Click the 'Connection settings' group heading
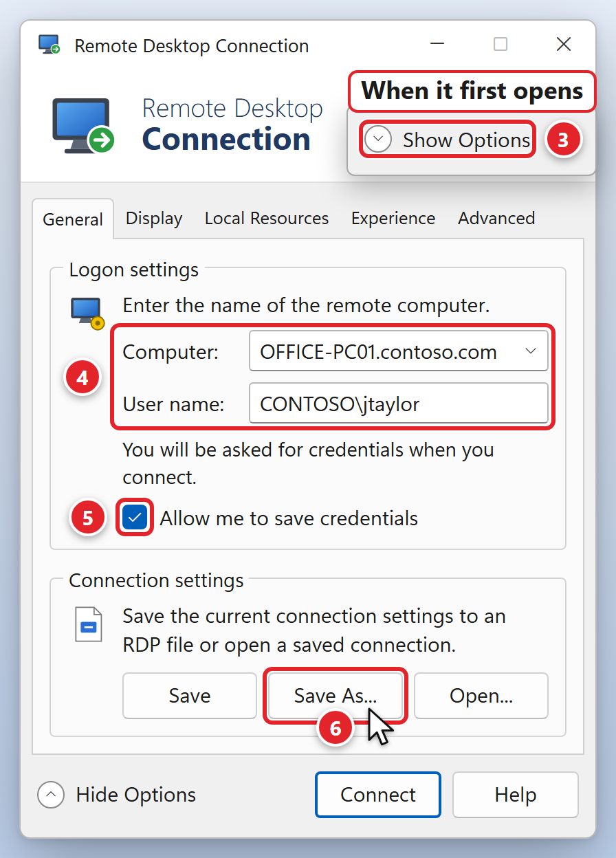616x858 pixels. point(157,580)
